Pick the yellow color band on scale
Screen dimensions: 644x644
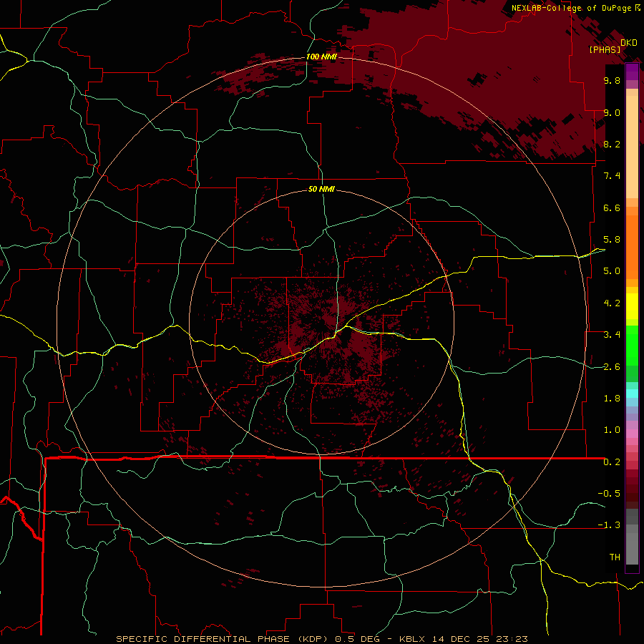tap(632, 306)
